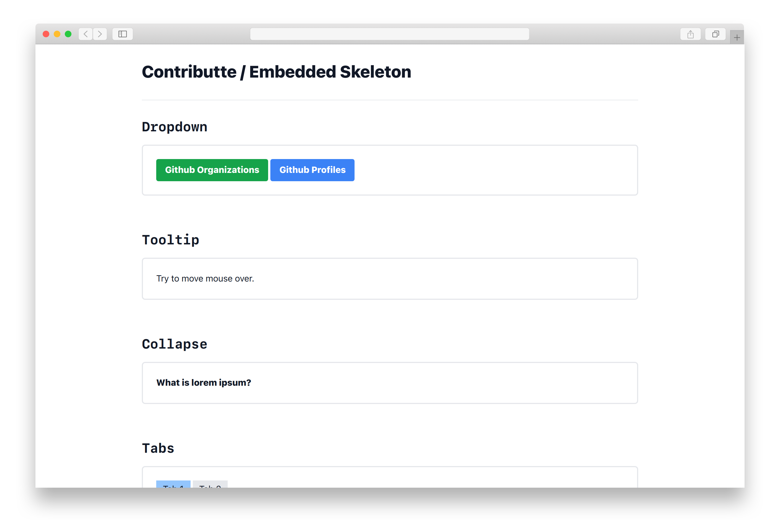Image resolution: width=780 pixels, height=532 pixels.
Task: Click the Tooltip section heading
Action: coord(171,240)
